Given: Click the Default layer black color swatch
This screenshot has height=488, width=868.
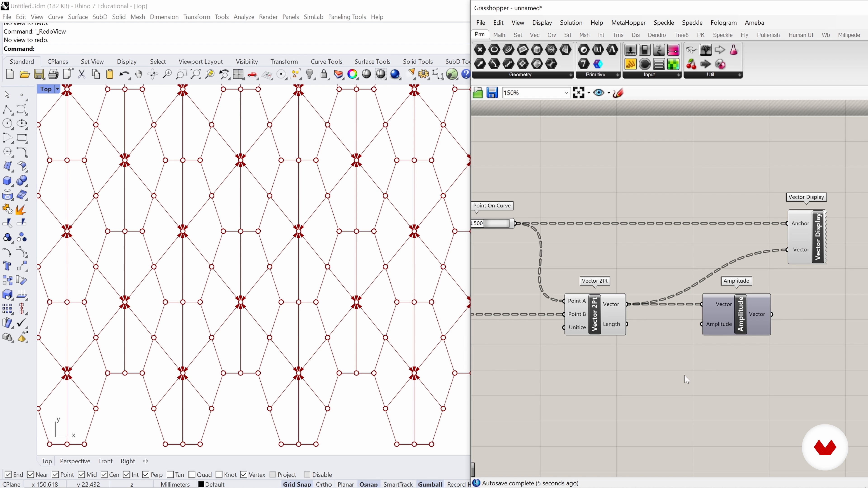Looking at the screenshot, I should [x=201, y=484].
